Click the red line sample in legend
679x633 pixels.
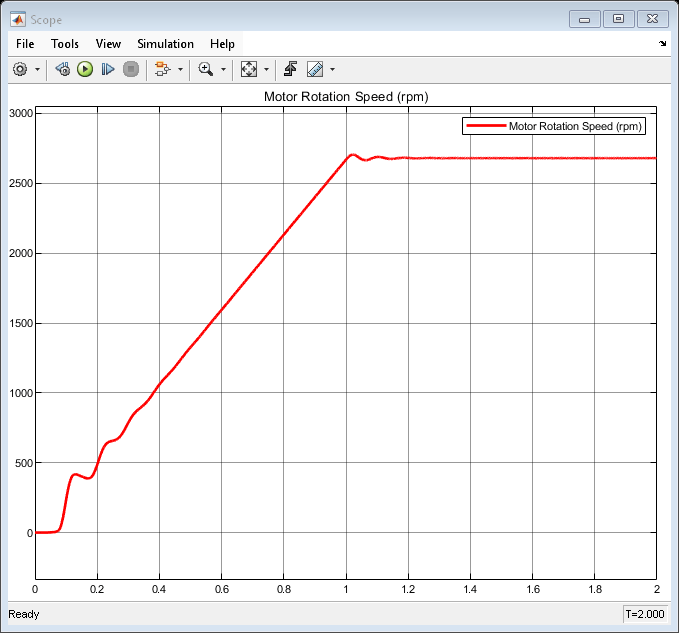486,127
